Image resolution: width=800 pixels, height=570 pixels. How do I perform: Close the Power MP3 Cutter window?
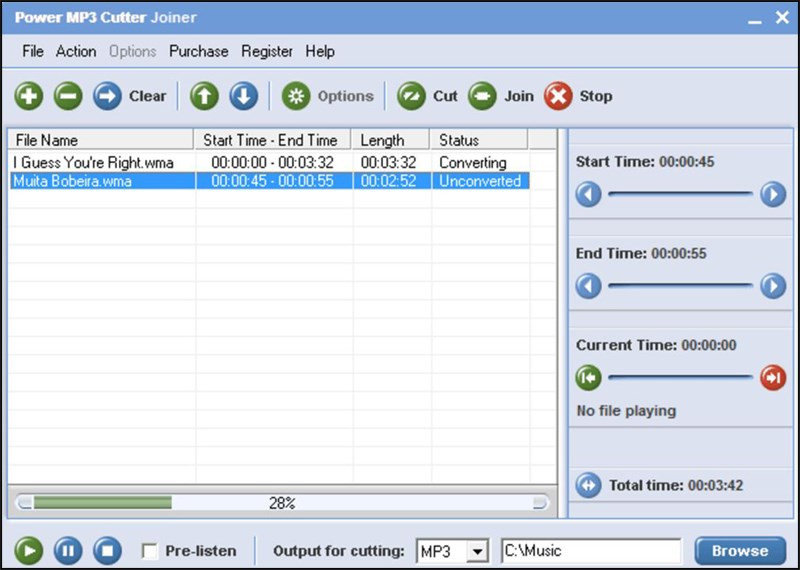(x=782, y=18)
